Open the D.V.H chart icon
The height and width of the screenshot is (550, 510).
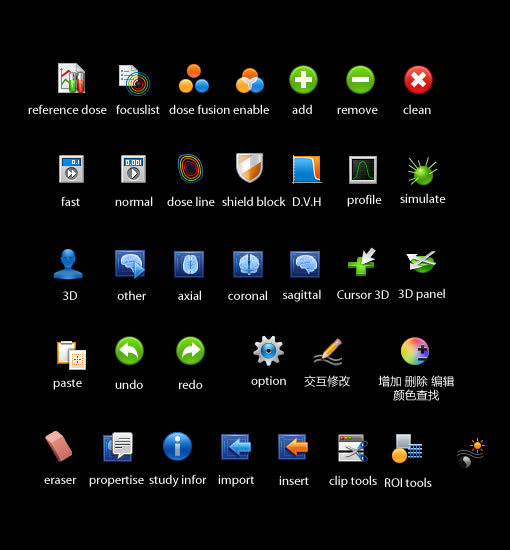tap(307, 169)
